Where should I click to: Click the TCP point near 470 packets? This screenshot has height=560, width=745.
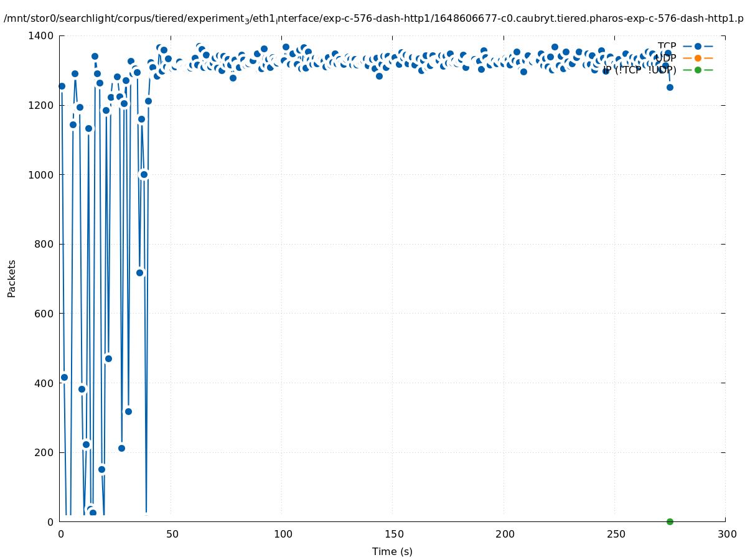pos(108,358)
